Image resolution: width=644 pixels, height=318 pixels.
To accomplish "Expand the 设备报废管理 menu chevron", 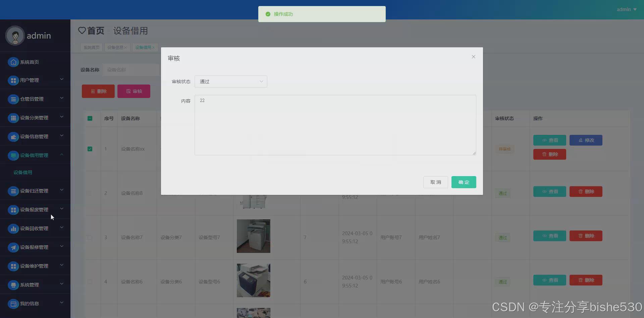I will coord(62,209).
